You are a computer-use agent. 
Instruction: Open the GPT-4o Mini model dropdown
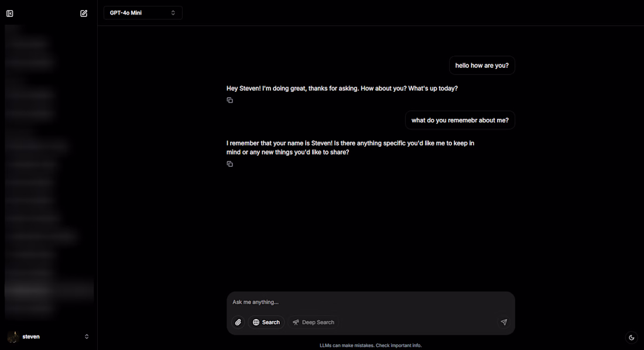142,13
